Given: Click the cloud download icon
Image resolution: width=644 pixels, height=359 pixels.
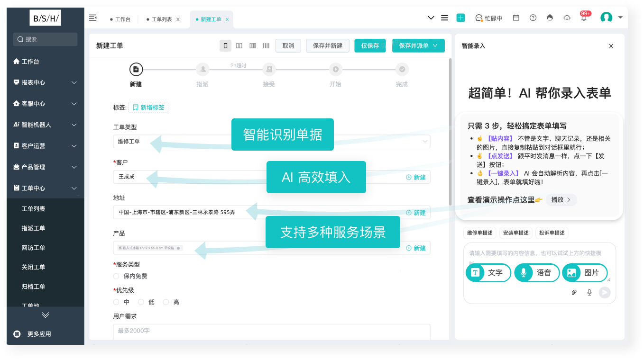Looking at the screenshot, I should tap(567, 18).
